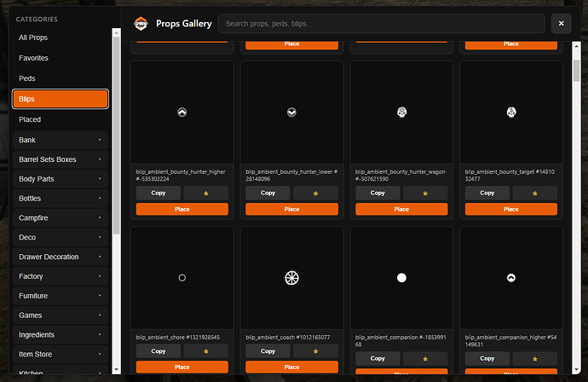588x382 pixels.
Task: Click the ambient chore circle blip icon
Action: pos(182,277)
